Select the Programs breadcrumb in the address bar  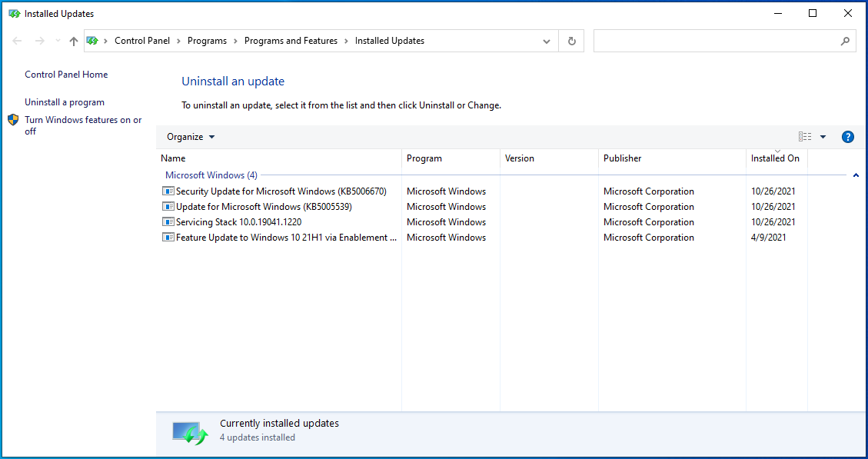coord(206,40)
